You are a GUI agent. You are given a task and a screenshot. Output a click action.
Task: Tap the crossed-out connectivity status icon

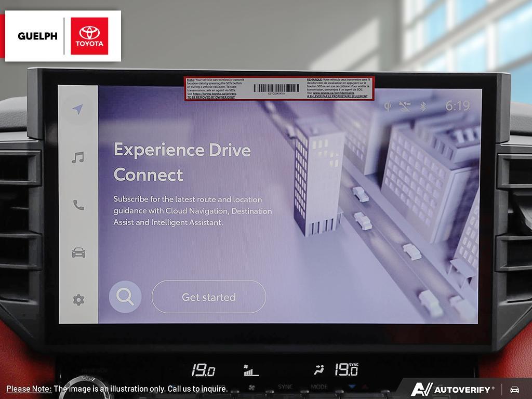pos(405,107)
